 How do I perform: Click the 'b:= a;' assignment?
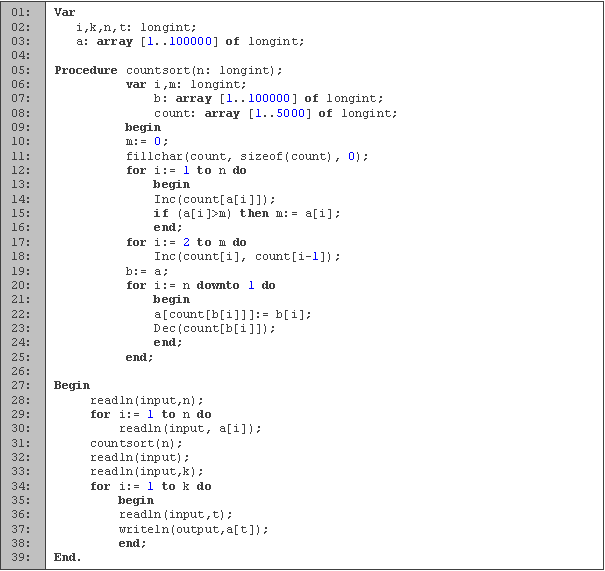[147, 271]
